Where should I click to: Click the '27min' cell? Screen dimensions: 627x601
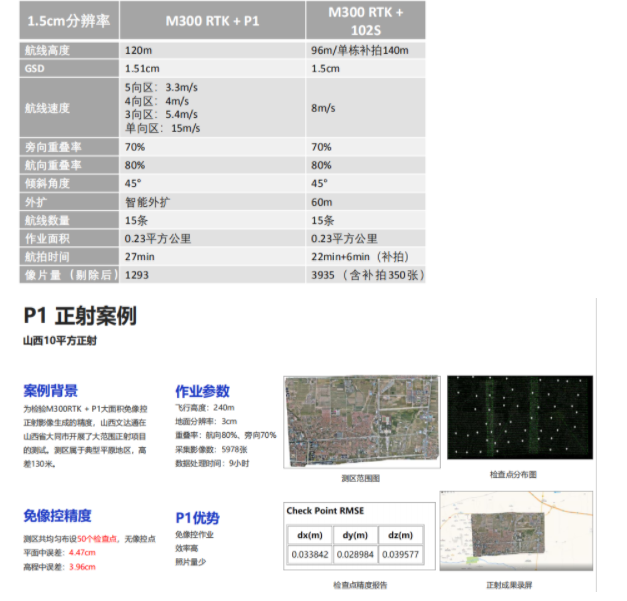[x=212, y=257]
